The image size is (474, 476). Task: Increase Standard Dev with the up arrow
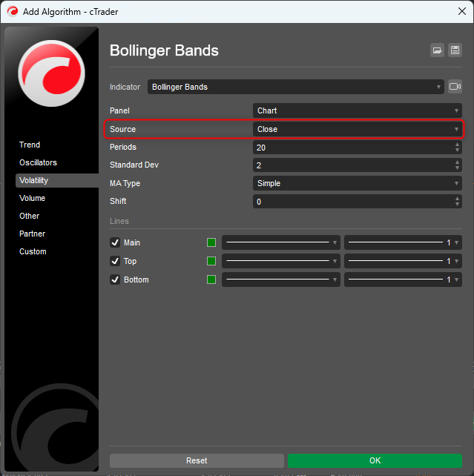457,162
